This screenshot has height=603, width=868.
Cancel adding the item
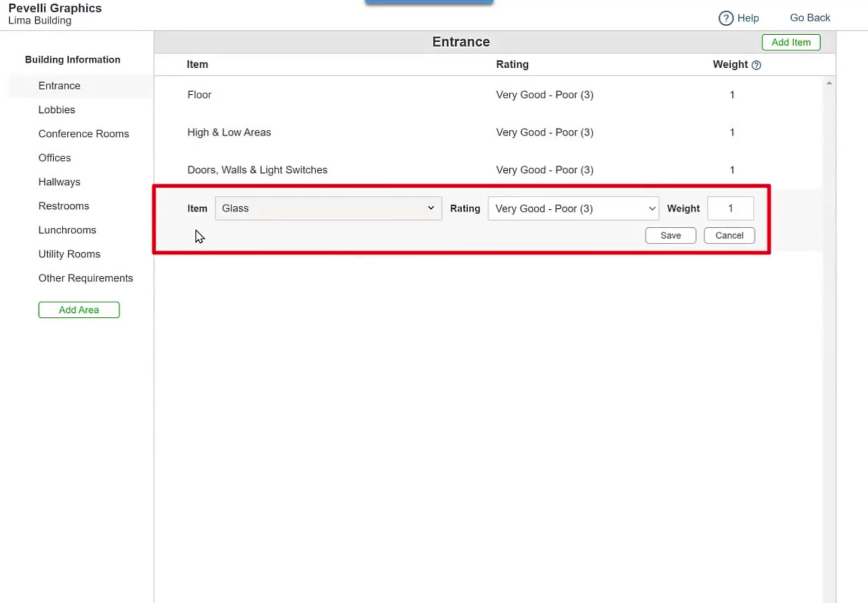coord(729,235)
